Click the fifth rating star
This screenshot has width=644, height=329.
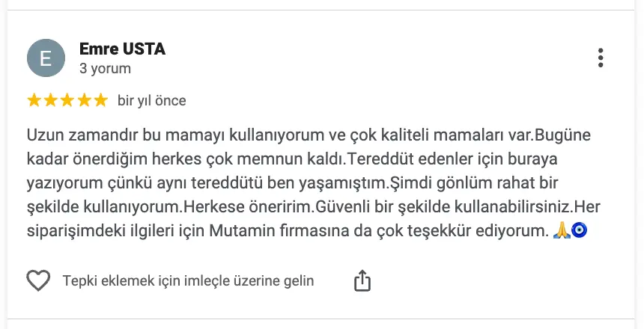[x=100, y=100]
